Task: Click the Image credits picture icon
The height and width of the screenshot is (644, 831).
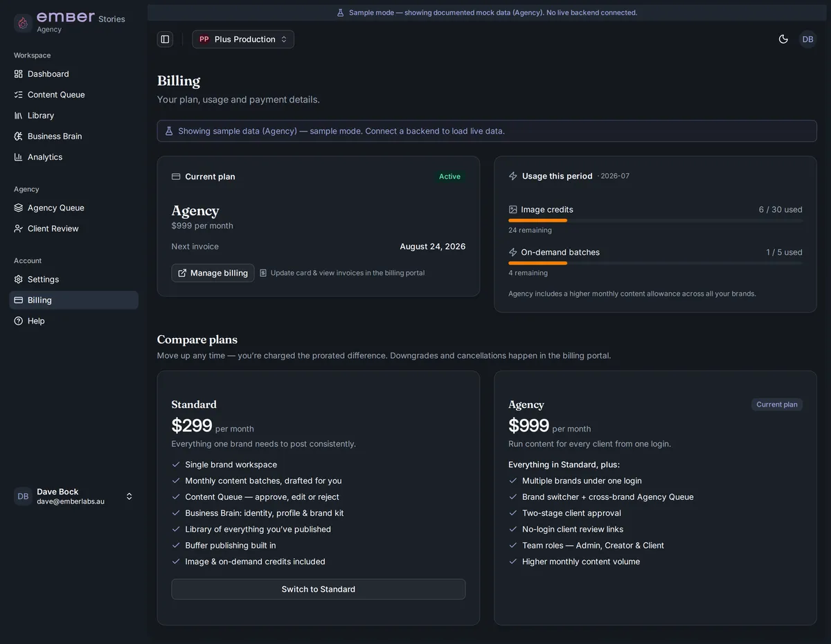Action: 513,210
